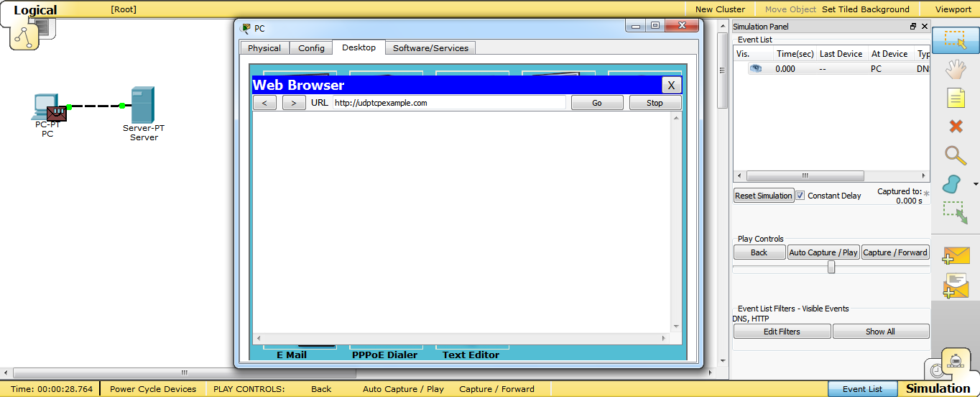Activate the red X Delete tool
This screenshot has width=980, height=397.
click(x=956, y=127)
